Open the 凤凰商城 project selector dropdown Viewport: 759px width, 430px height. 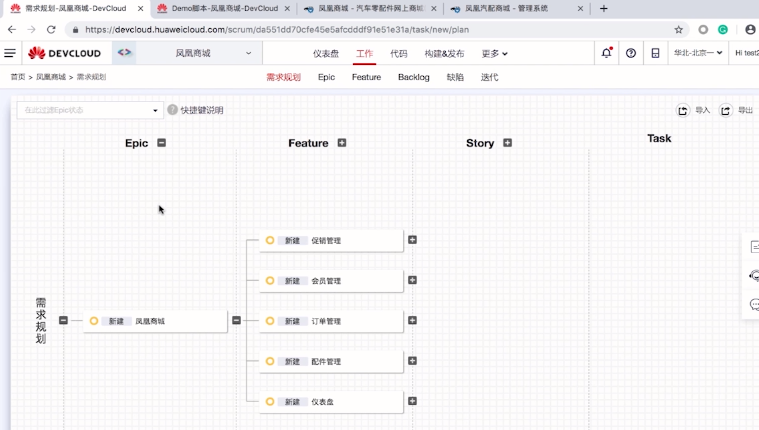click(x=198, y=53)
